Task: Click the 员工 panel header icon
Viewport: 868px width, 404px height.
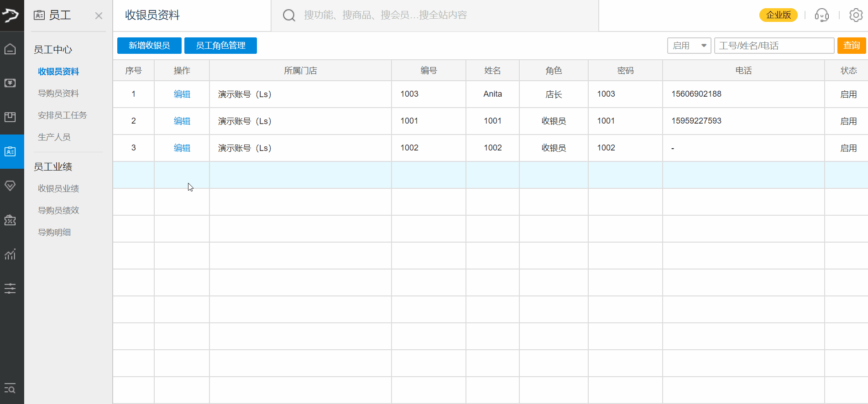Action: pyautogui.click(x=39, y=16)
